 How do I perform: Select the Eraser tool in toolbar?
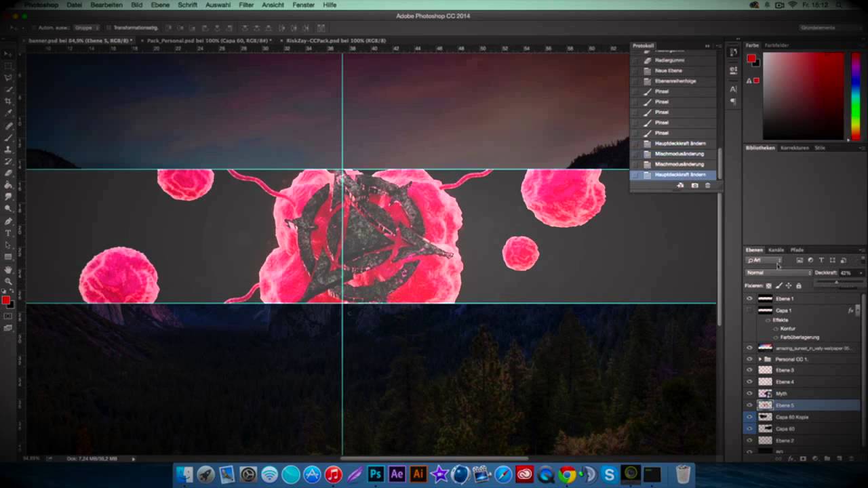8,173
